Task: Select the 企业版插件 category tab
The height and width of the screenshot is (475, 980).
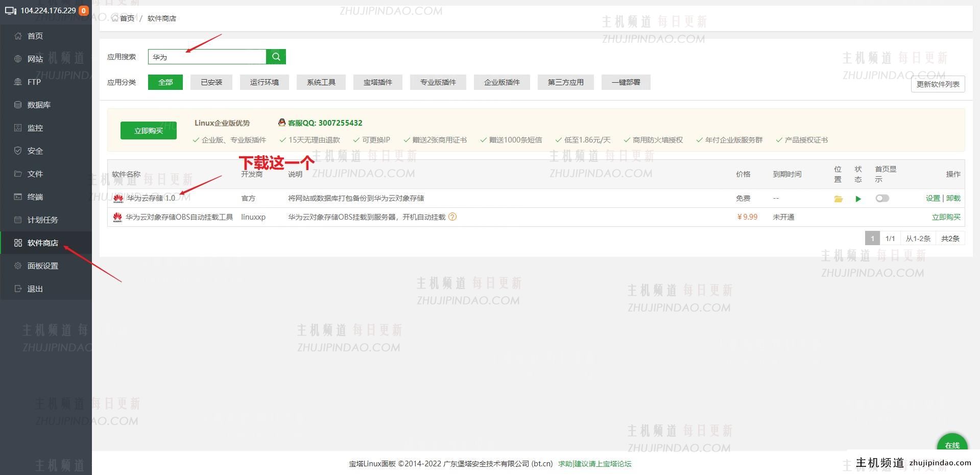Action: [502, 82]
